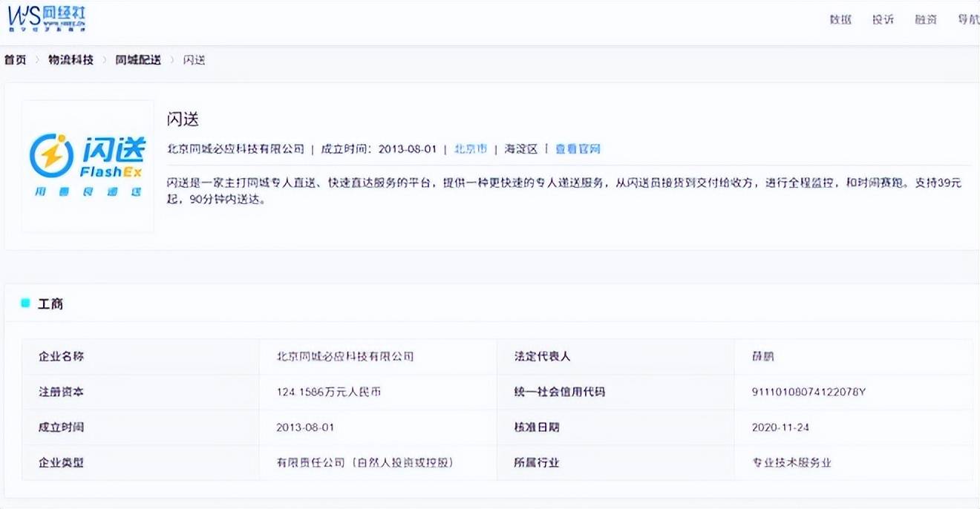This screenshot has width=980, height=509.
Task: Click the 海淀区 text
Action: click(x=521, y=149)
